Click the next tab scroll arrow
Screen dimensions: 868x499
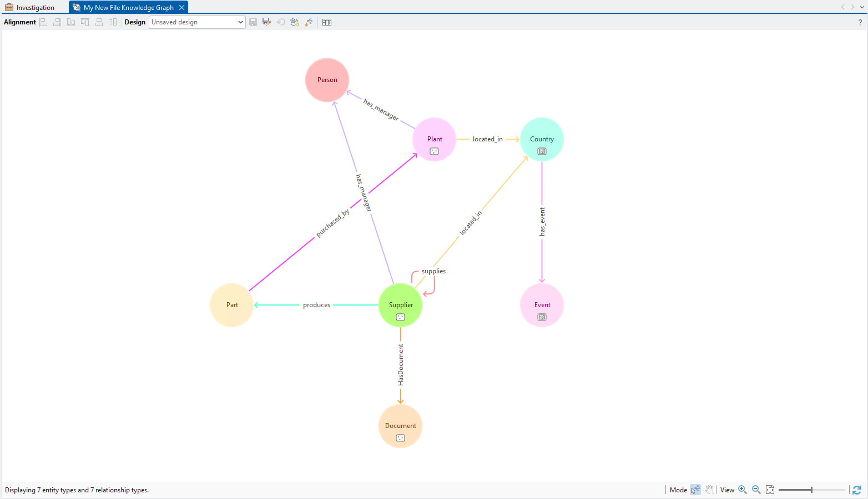point(852,7)
